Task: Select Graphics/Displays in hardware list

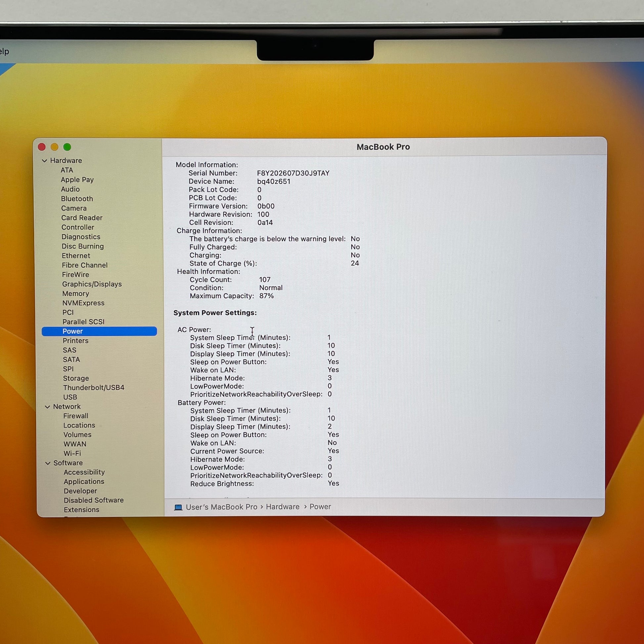Action: pyautogui.click(x=92, y=284)
